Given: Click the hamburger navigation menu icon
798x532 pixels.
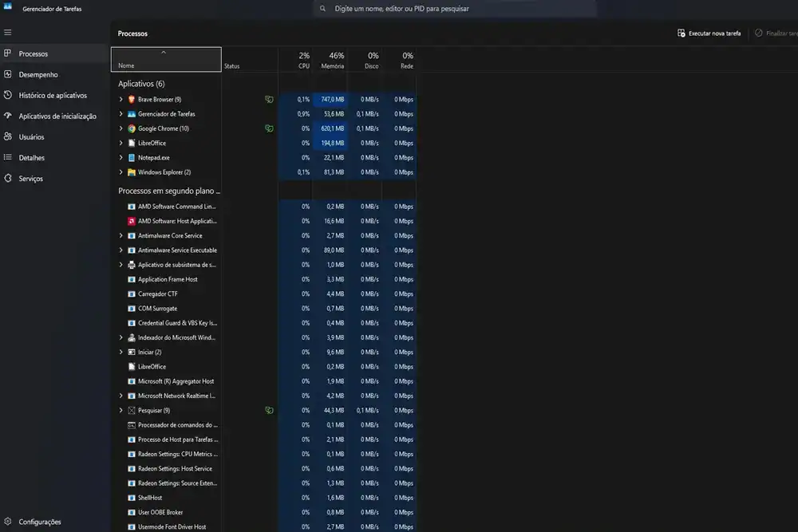Looking at the screenshot, I should click(8, 33).
